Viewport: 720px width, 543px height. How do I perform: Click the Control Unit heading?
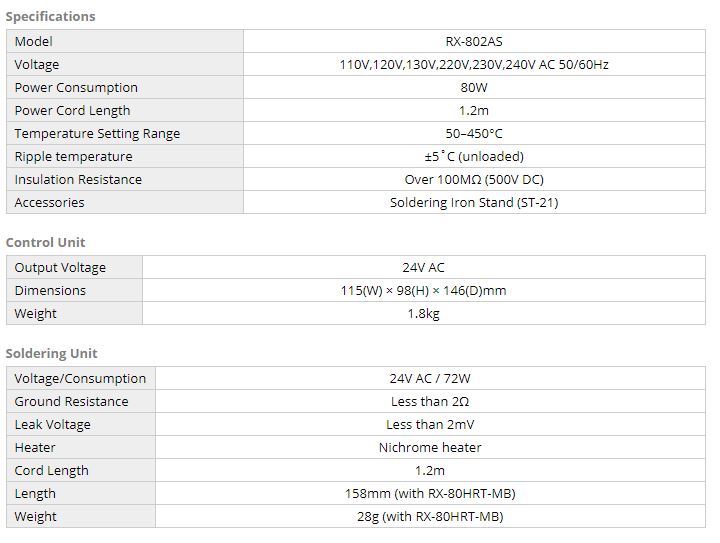45,242
